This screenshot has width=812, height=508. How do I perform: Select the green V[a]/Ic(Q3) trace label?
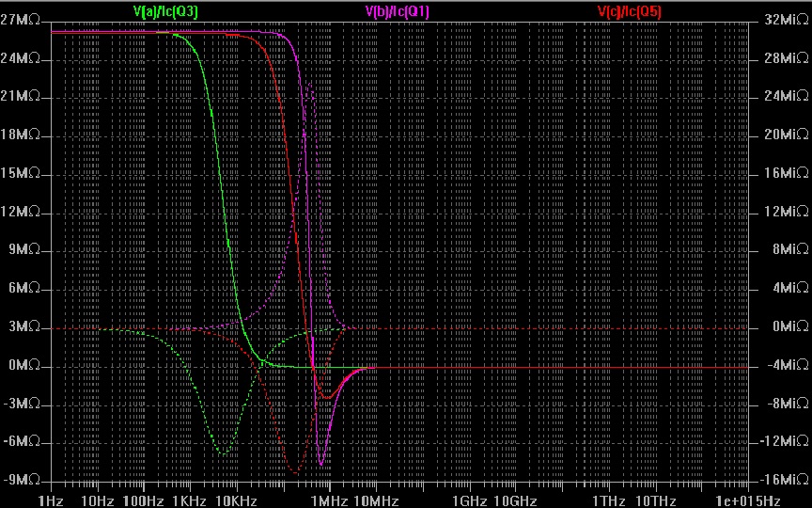(x=165, y=11)
